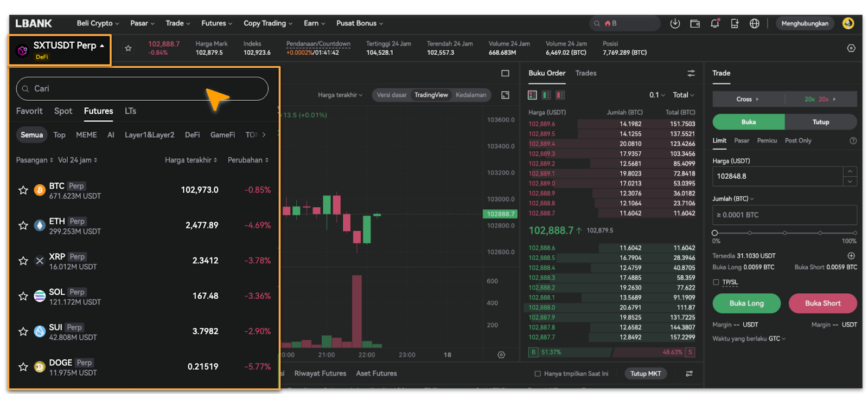Screen dimensions: 868x394
Task: Open chart settings gear below price axis
Action: point(501,355)
